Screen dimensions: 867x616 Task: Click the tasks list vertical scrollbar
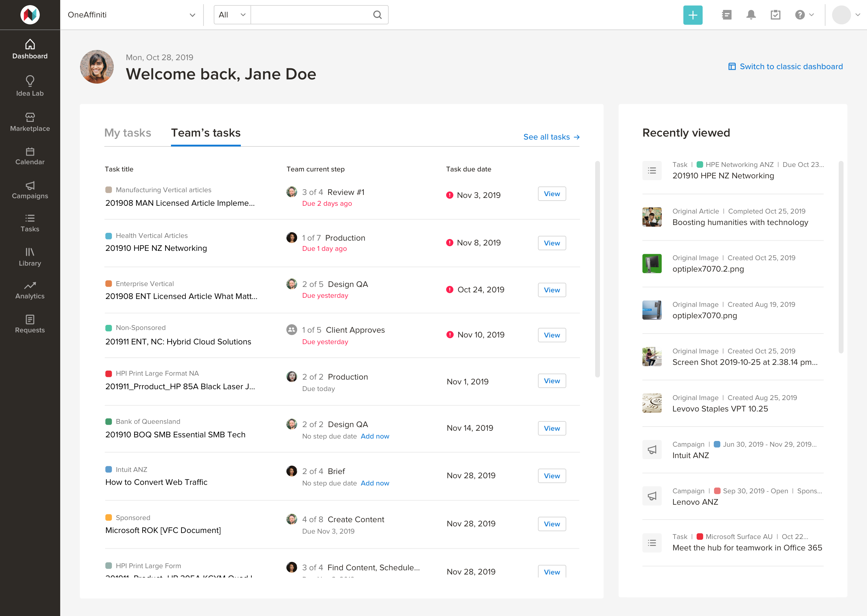[597, 269]
